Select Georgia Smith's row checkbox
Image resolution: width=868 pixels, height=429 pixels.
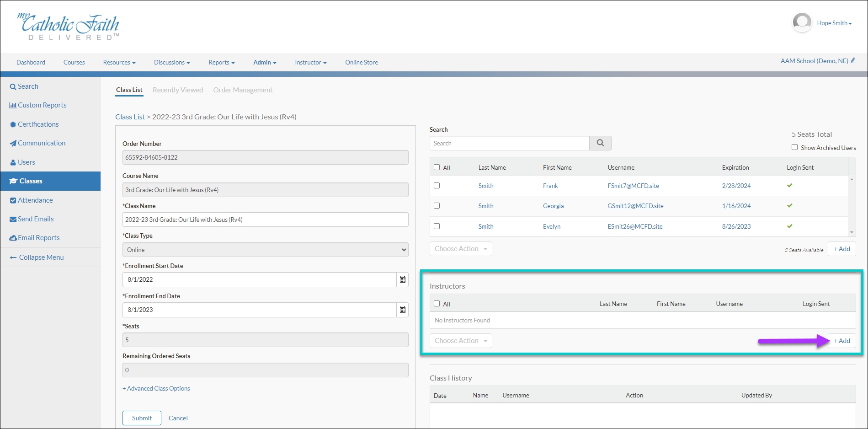point(437,206)
